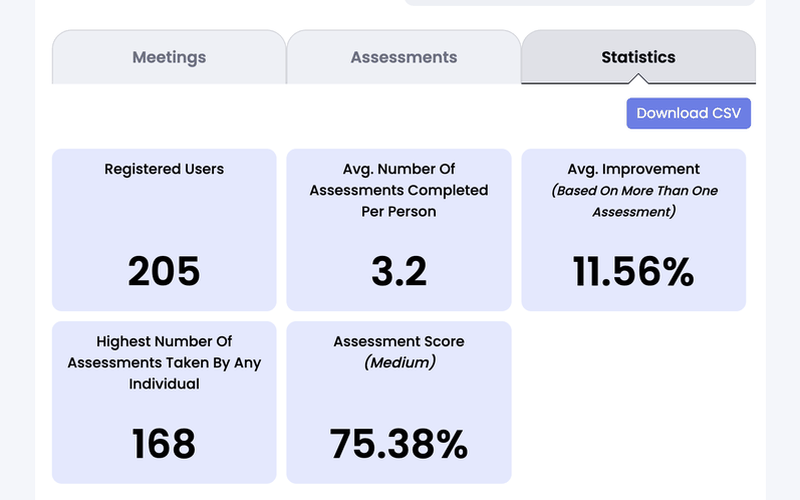Click the Download CSV button

click(x=688, y=113)
